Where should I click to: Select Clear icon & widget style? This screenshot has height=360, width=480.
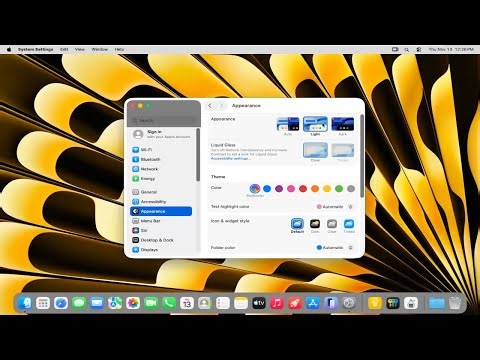332,226
